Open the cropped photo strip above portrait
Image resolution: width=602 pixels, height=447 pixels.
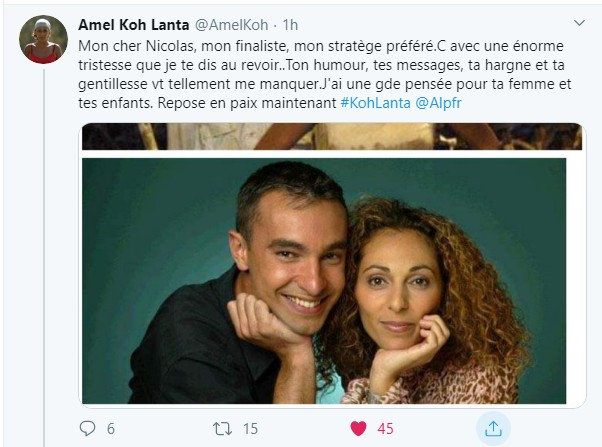tap(332, 136)
